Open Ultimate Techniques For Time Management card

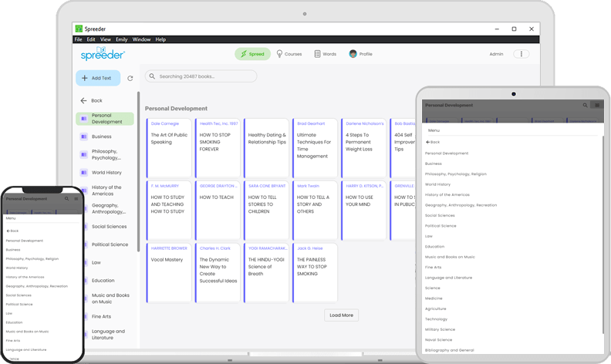point(316,148)
